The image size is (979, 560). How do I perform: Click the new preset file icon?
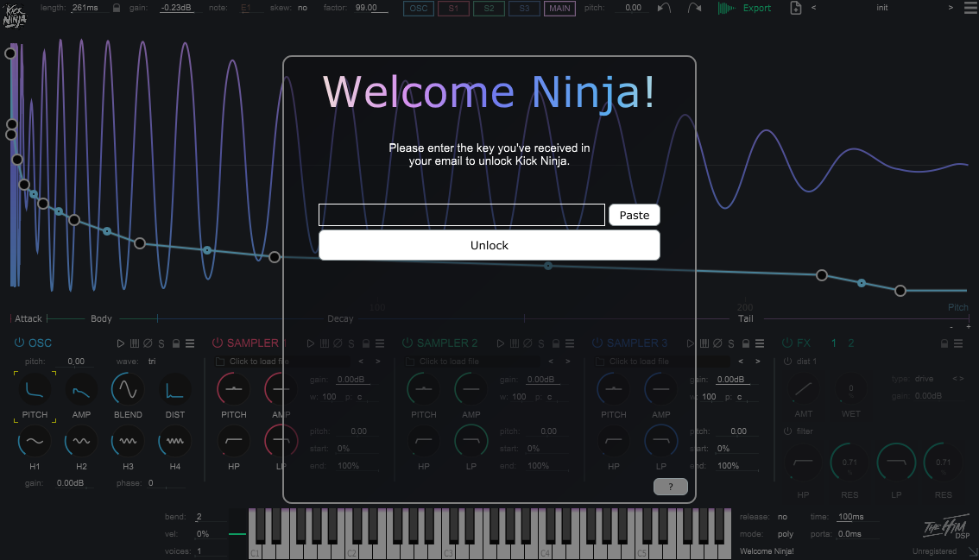click(x=795, y=8)
